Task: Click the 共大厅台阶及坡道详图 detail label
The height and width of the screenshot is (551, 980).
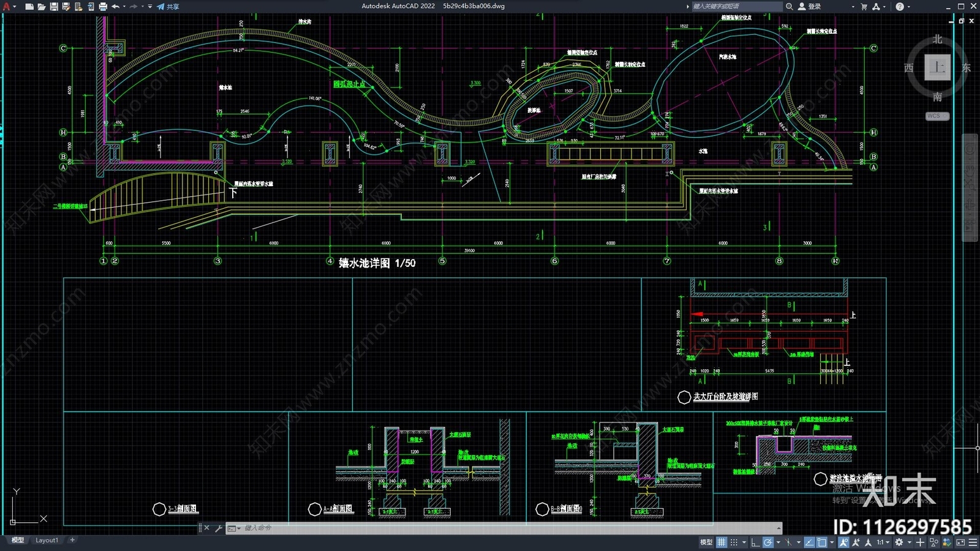Action: pos(725,397)
